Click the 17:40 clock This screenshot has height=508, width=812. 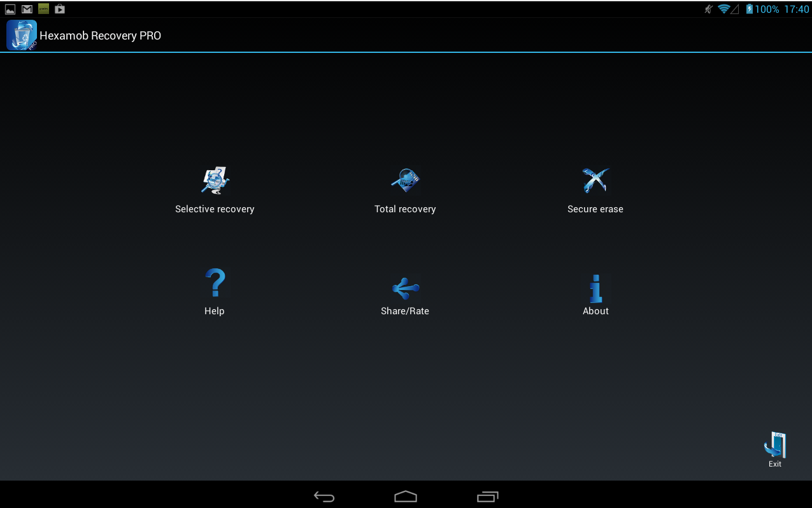pos(796,10)
